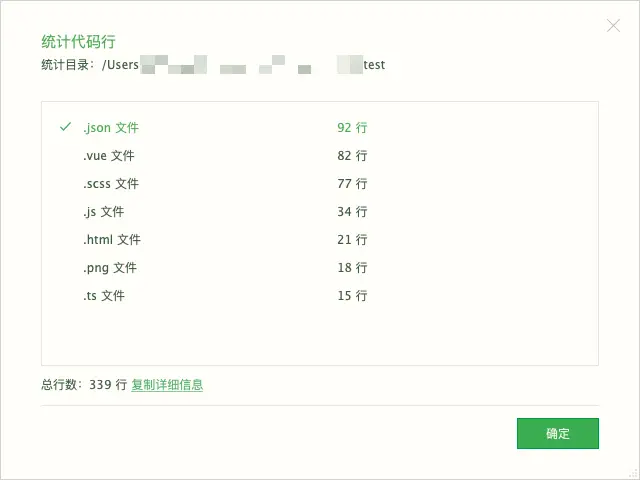
Task: Click the 总行数 339 行 total label
Action: (84, 384)
